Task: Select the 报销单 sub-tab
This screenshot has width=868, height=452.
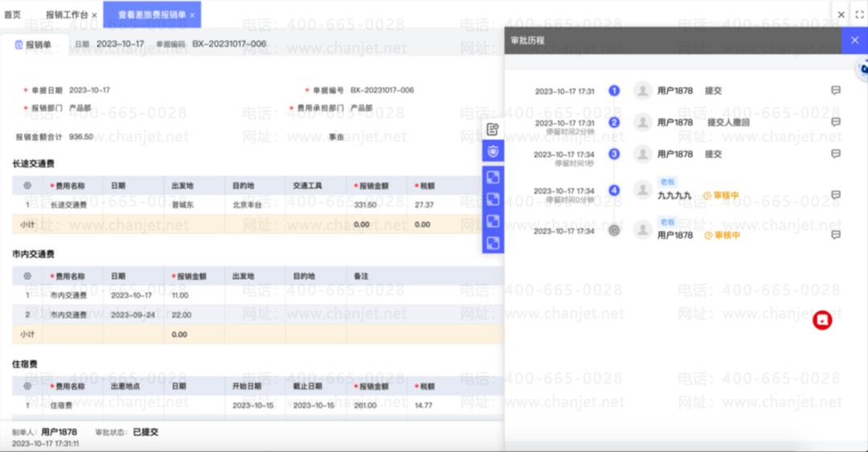Action: click(33, 44)
